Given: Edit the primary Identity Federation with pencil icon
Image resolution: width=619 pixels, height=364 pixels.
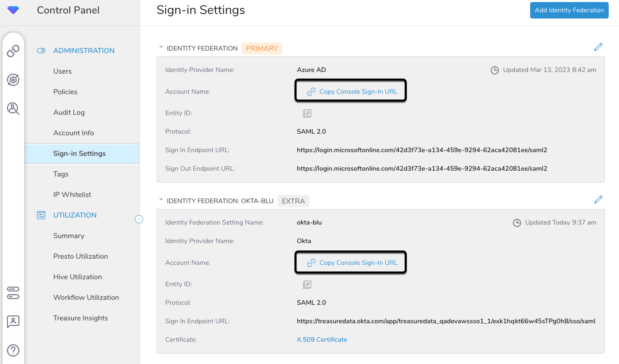Looking at the screenshot, I should pyautogui.click(x=598, y=47).
